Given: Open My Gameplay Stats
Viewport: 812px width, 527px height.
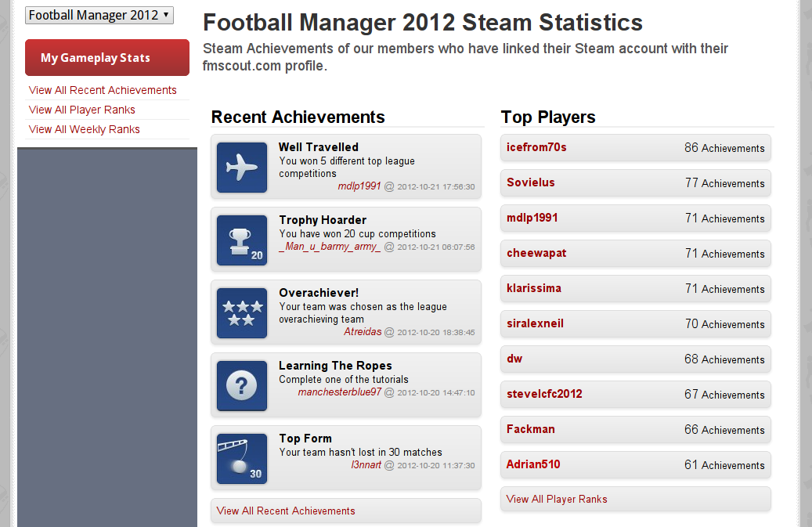Looking at the screenshot, I should 107,57.
